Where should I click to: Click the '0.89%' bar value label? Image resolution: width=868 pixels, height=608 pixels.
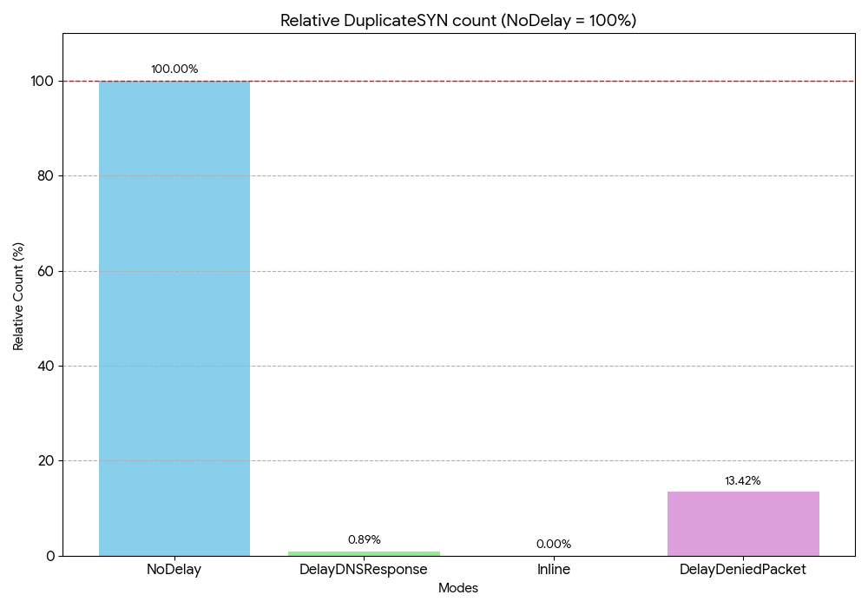pos(365,540)
